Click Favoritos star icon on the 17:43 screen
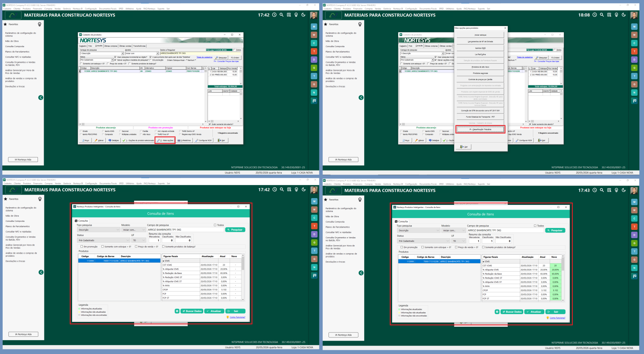 pos(326,200)
